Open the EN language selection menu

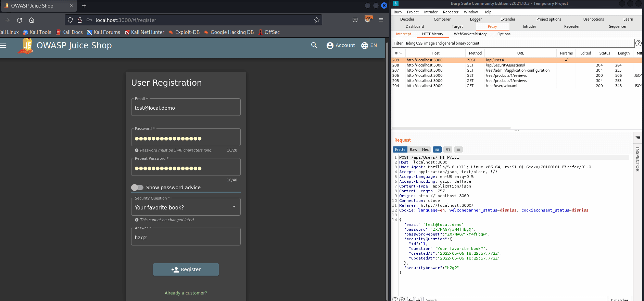click(369, 45)
